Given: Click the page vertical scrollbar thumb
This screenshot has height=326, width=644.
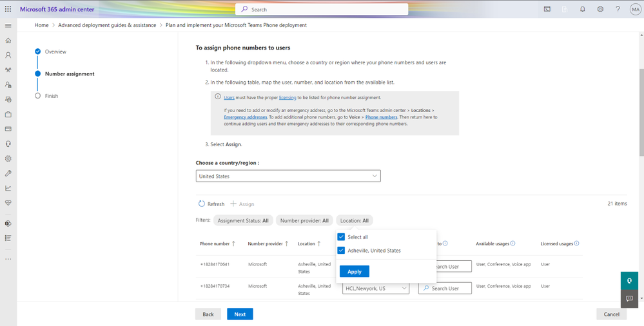Looking at the screenshot, I should (x=641, y=113).
